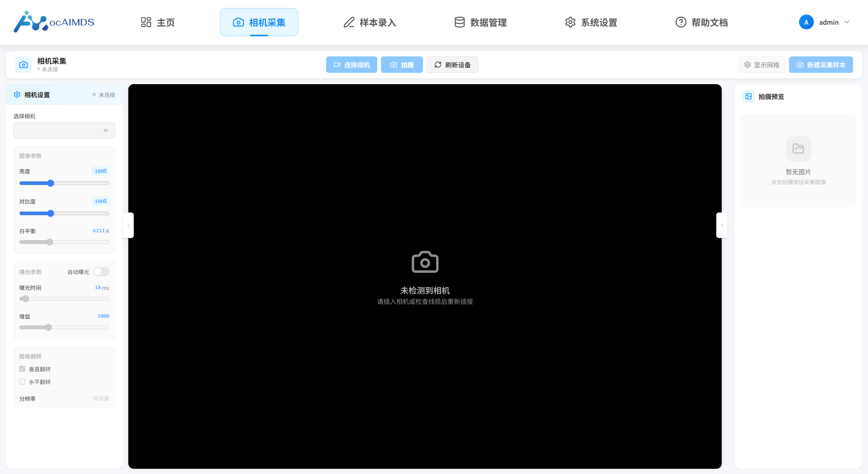
Task: Click the 显示网格 button
Action: (762, 65)
